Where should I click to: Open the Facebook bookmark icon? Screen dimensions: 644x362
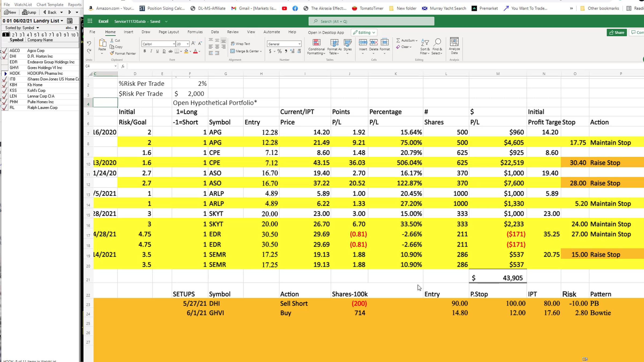pos(295,8)
